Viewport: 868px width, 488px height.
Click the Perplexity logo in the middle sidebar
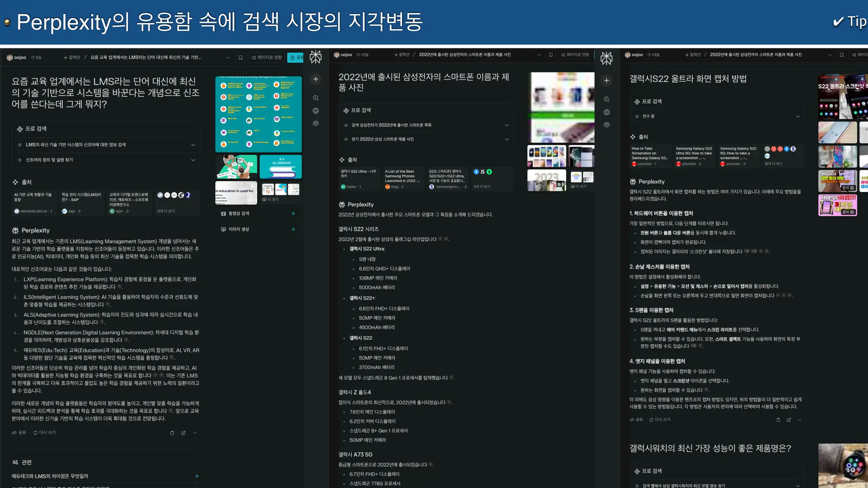606,58
